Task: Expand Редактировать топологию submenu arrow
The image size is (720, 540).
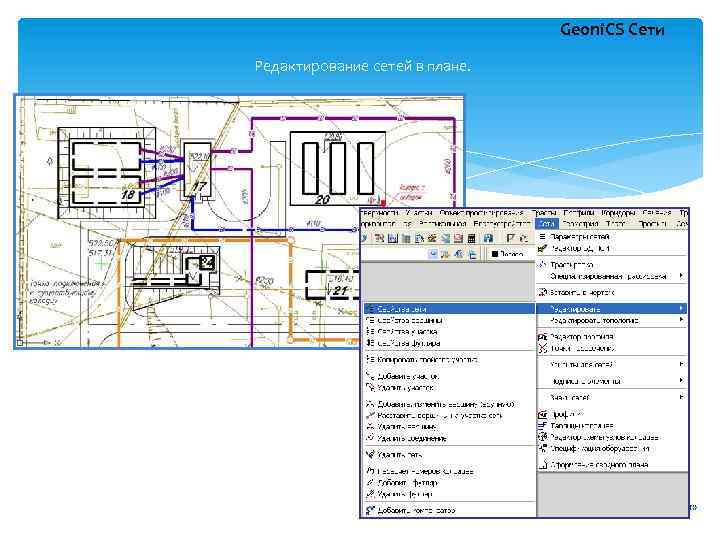Action: pos(681,320)
